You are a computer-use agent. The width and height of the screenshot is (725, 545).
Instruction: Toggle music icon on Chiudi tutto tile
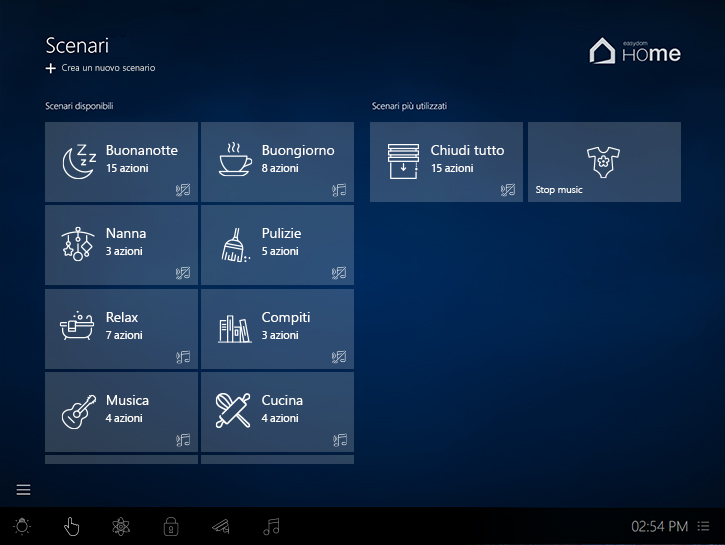click(x=508, y=190)
